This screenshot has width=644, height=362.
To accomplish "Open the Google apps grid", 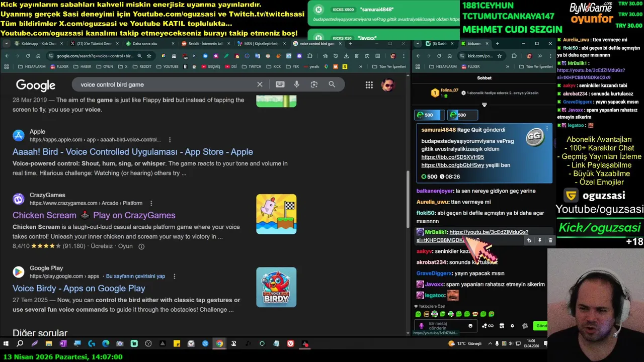I will pyautogui.click(x=369, y=85).
